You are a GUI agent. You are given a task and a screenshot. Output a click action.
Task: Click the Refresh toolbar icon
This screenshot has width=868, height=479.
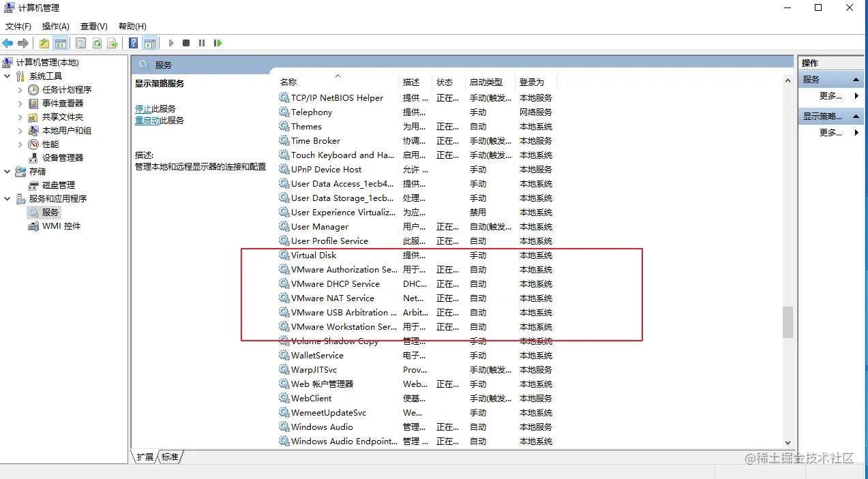point(97,43)
